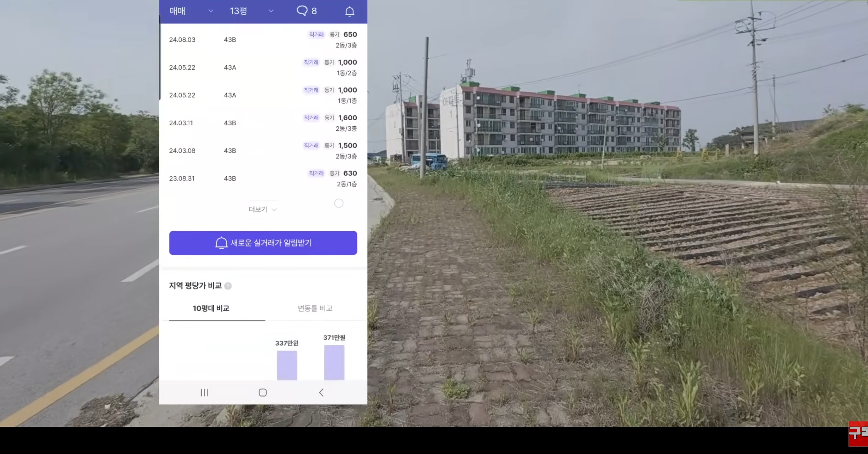Select the 24.03.11 43B 1,600 transaction
The width and height of the screenshot is (868, 454).
click(x=263, y=123)
